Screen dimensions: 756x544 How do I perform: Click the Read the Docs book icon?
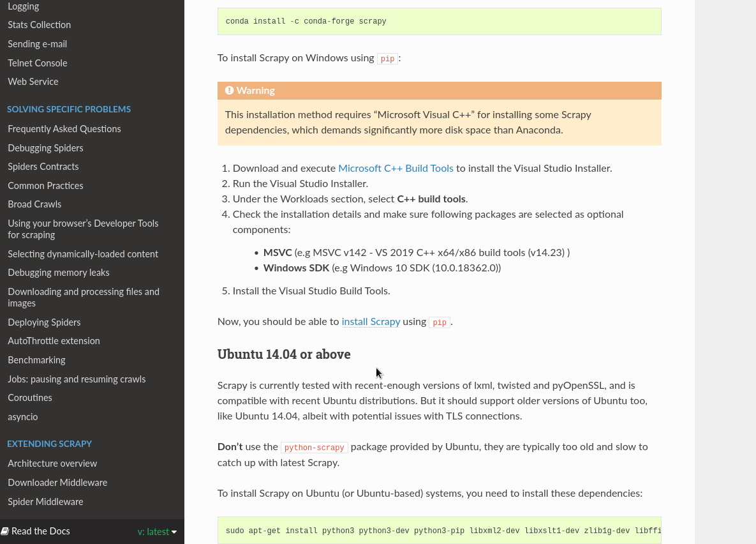tap(5, 531)
